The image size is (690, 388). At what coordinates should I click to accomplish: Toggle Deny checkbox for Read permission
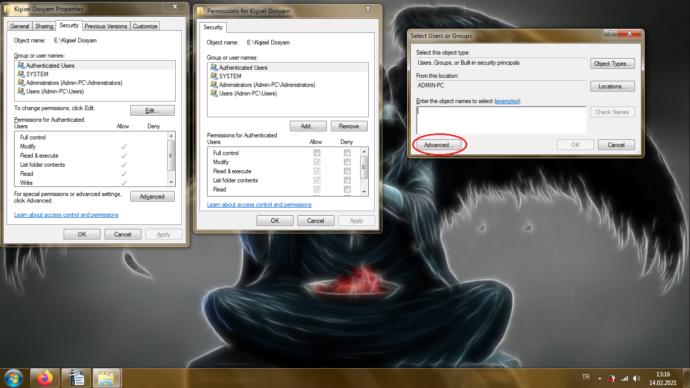(347, 190)
